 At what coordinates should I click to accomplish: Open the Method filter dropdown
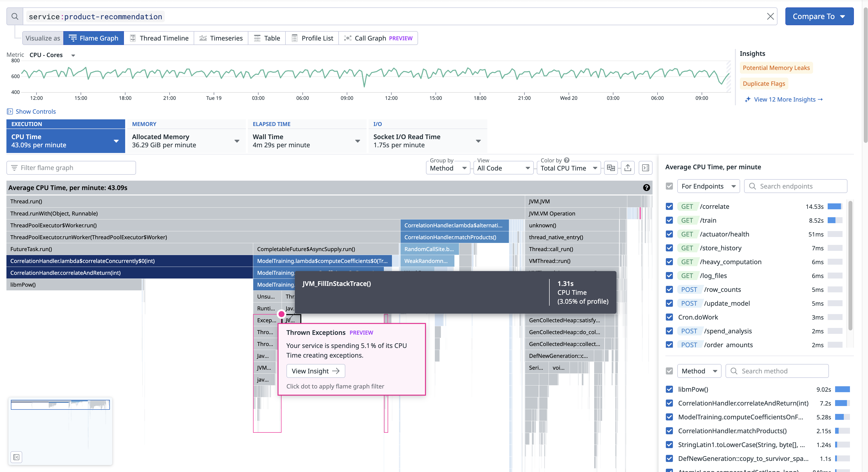click(x=699, y=371)
